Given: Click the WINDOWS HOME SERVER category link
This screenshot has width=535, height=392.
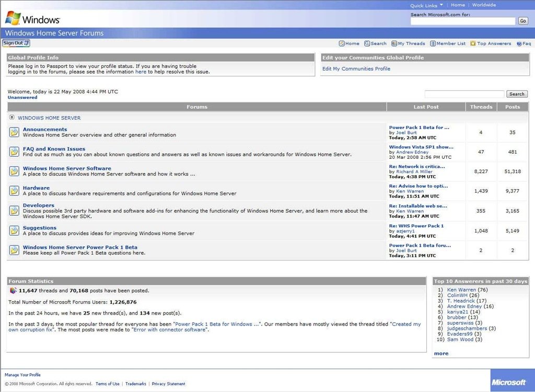Looking at the screenshot, I should pyautogui.click(x=49, y=118).
